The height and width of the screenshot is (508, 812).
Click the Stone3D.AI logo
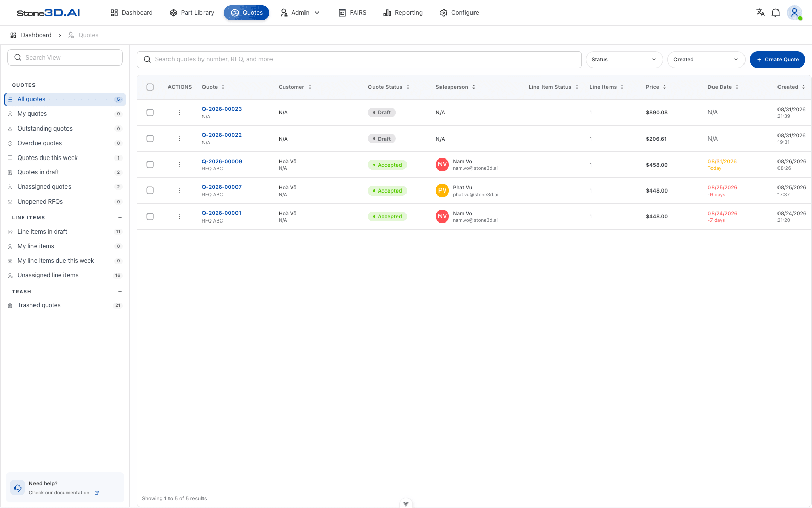point(48,13)
